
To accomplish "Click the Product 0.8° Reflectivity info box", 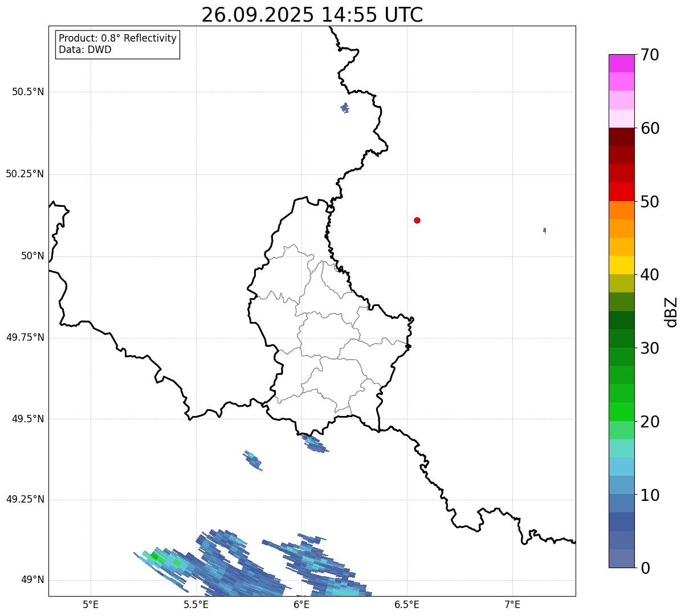I will [117, 44].
